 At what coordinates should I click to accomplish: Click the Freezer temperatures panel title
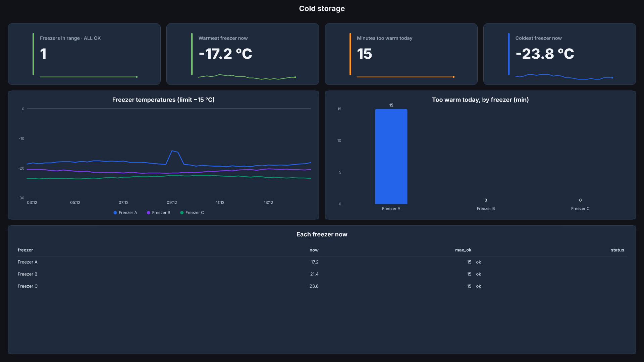(x=163, y=100)
